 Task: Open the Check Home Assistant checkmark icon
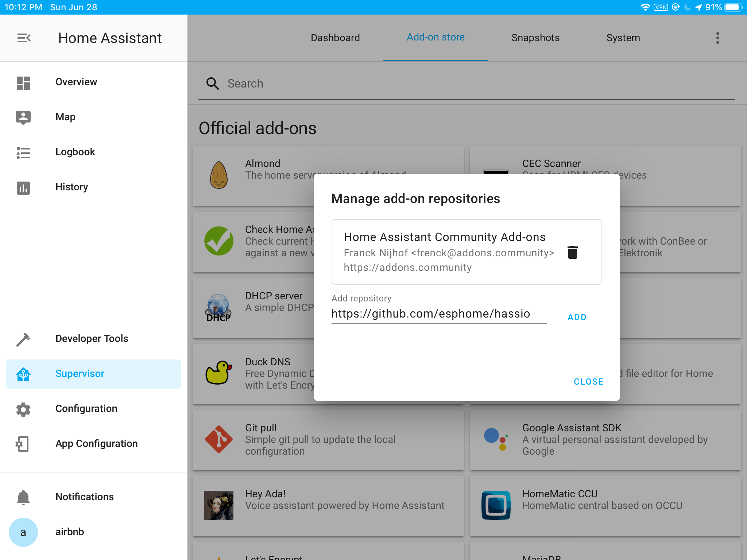point(219,241)
